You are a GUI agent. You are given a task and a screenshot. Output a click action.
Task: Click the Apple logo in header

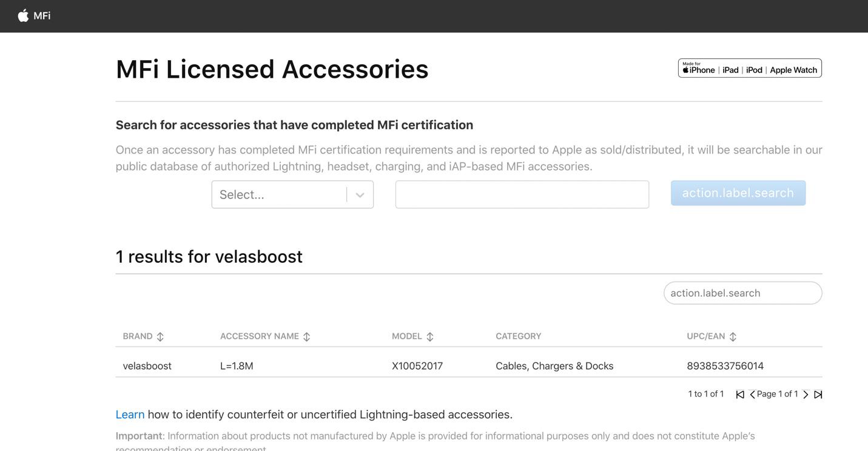[x=23, y=16]
